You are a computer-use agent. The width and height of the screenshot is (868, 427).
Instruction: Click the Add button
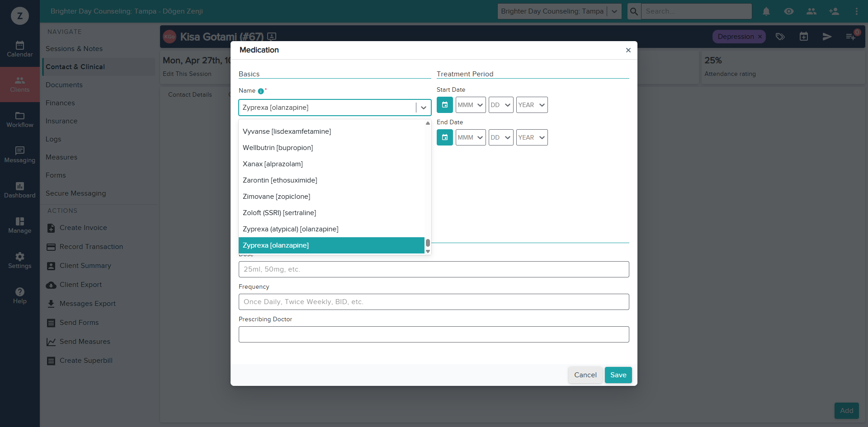pos(847,411)
